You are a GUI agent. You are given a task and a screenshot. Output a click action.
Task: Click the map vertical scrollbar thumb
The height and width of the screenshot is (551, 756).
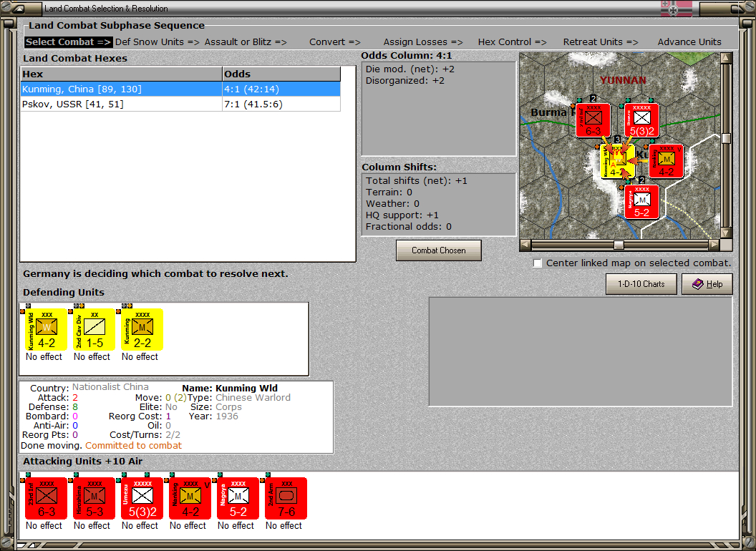click(726, 138)
